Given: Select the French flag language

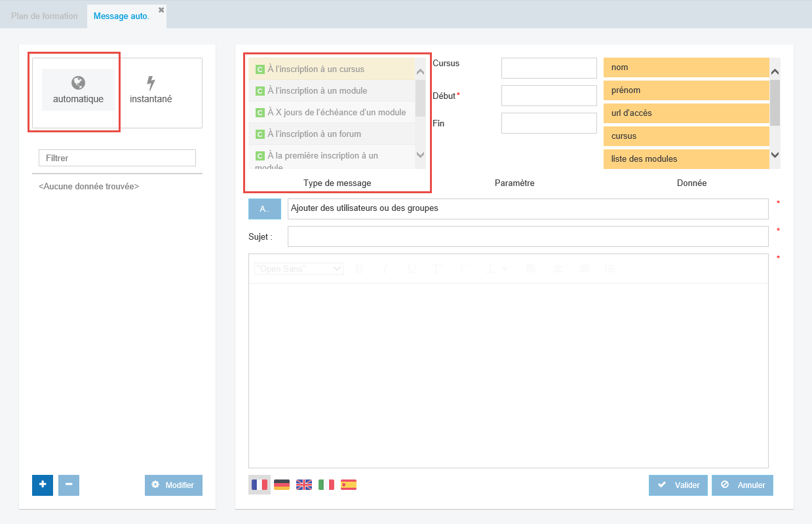Looking at the screenshot, I should coord(260,485).
